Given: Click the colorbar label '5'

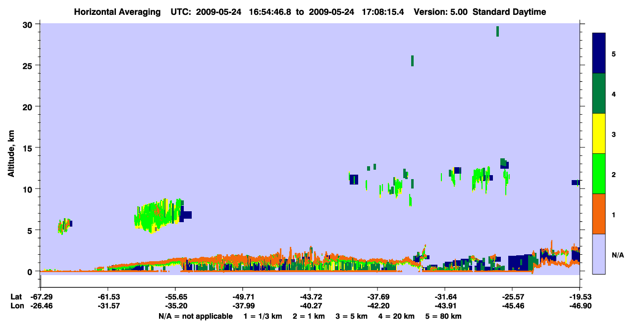Looking at the screenshot, I should coord(614,54).
